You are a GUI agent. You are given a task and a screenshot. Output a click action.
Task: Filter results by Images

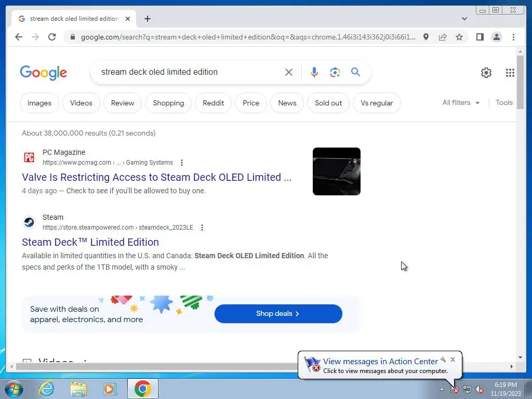pos(39,103)
